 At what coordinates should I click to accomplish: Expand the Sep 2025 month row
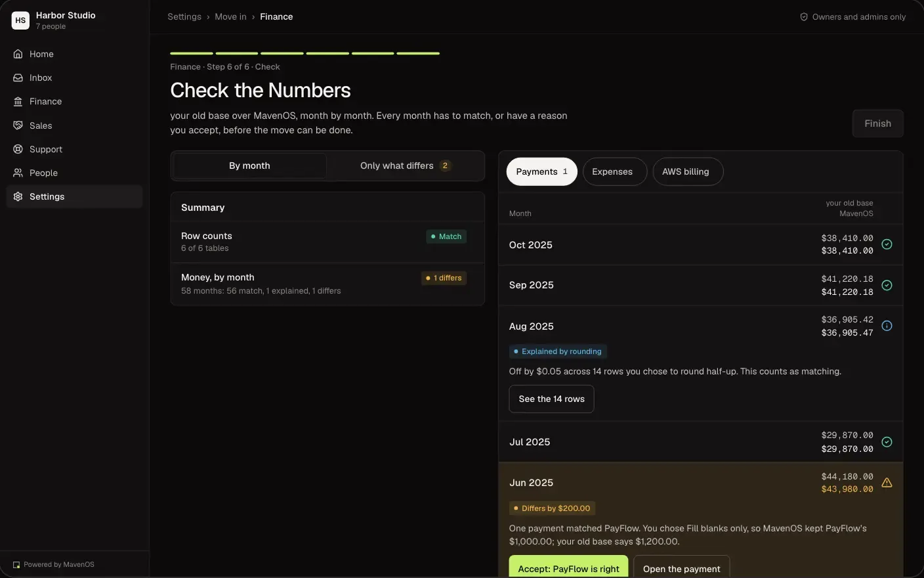701,286
